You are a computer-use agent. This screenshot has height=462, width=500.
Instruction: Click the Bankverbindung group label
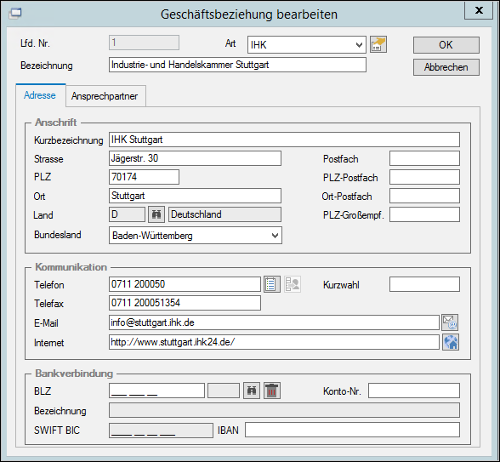point(74,373)
